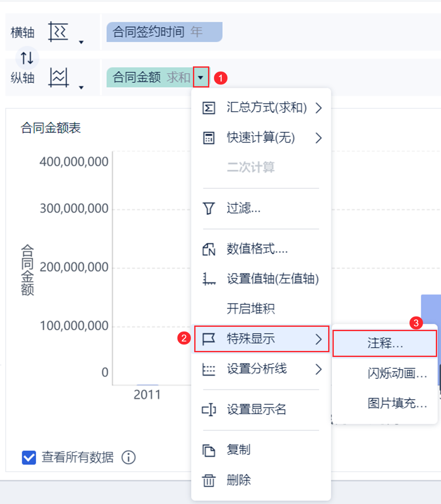Select 快速计算(无) menu item
This screenshot has width=441, height=504.
(x=261, y=138)
